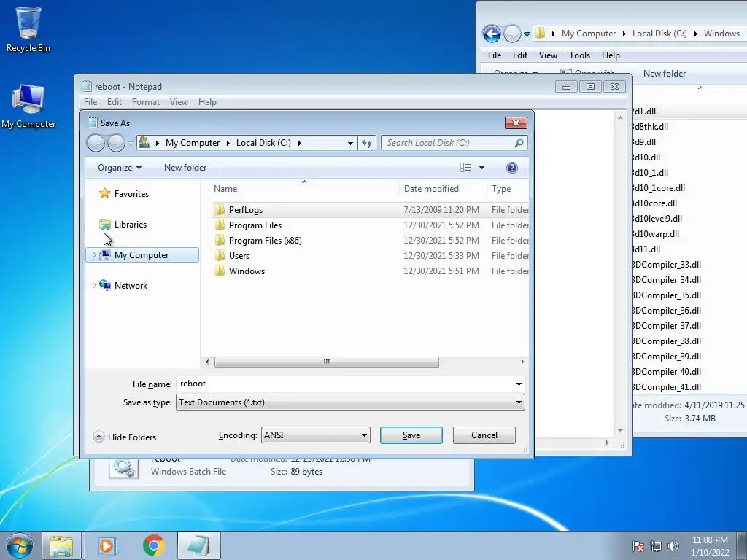Select d8thk.dll in explorer window
This screenshot has width=747, height=560.
[x=651, y=127]
